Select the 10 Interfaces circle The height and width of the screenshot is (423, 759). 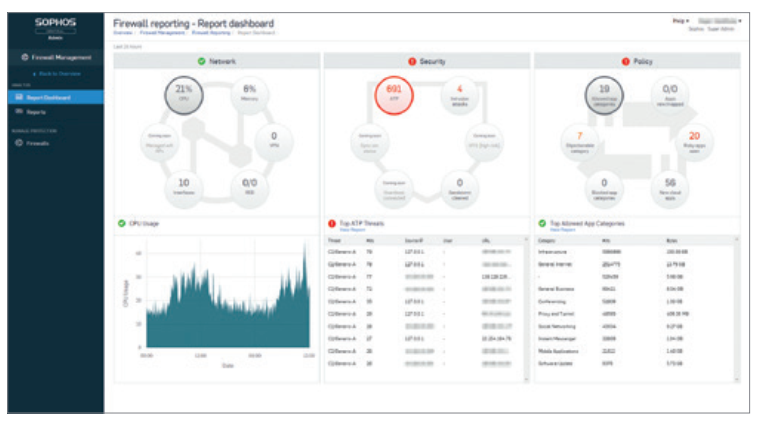coord(183,189)
